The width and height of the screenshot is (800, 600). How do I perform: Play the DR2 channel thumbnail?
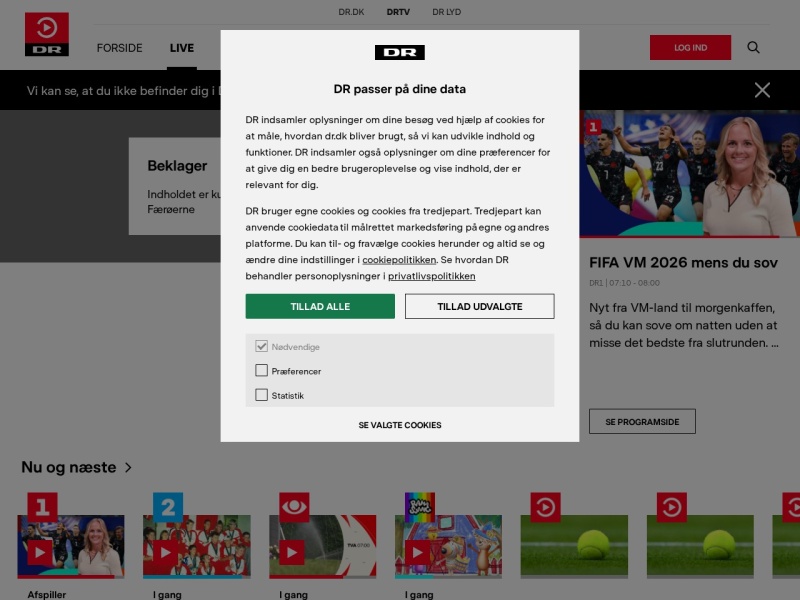tap(196, 546)
